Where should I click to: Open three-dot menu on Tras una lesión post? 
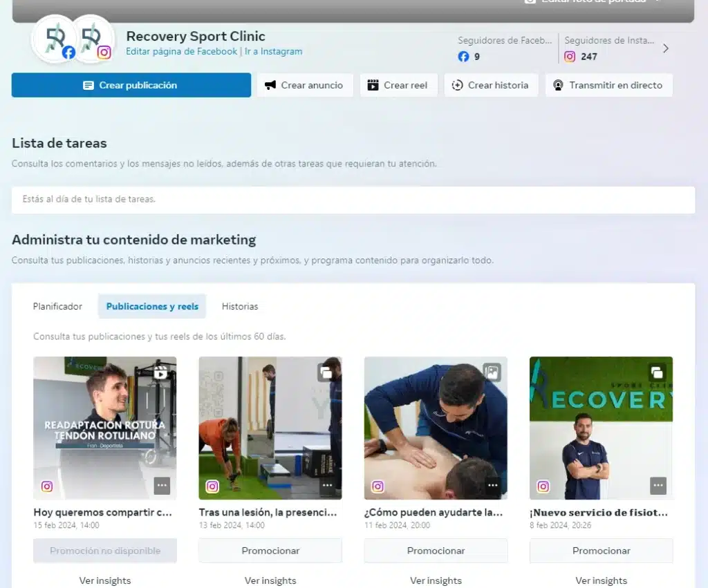[x=327, y=486]
